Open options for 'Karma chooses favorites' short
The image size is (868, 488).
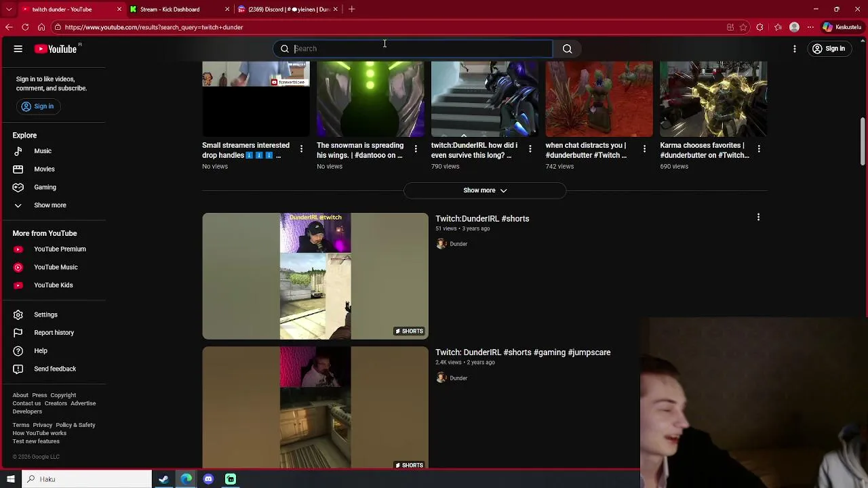(759, 148)
